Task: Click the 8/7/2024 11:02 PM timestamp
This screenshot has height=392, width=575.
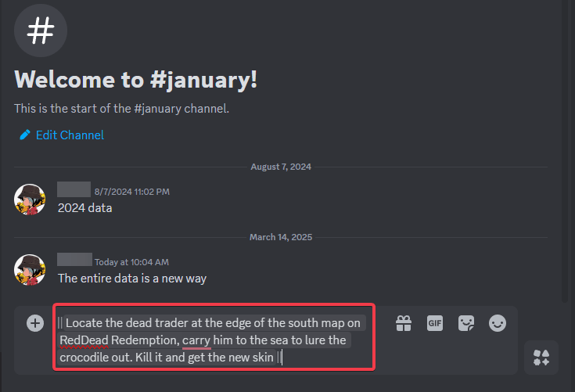Action: [132, 191]
